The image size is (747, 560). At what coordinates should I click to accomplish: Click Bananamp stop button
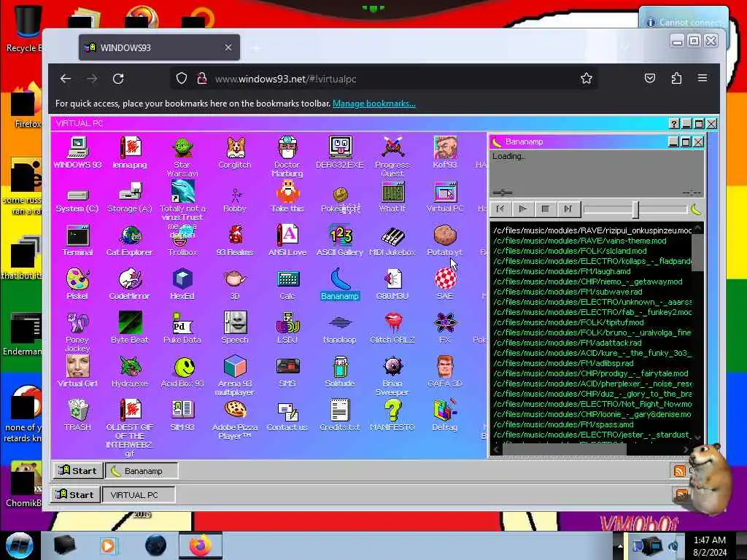click(546, 209)
